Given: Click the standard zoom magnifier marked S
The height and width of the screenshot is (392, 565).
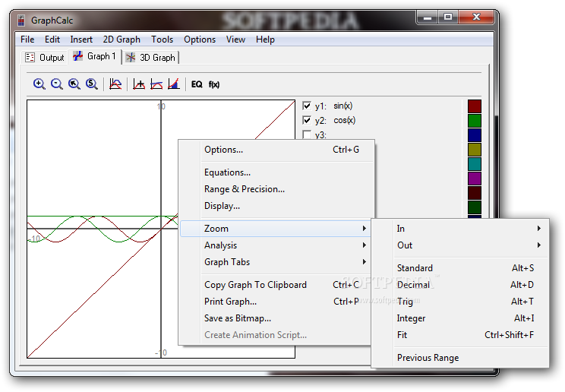Looking at the screenshot, I should 92,84.
